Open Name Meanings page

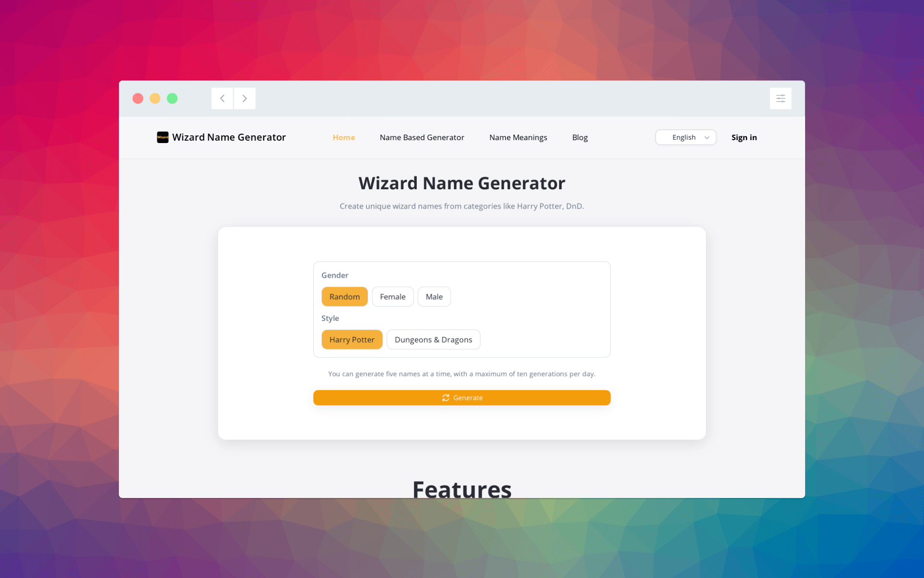pos(518,137)
